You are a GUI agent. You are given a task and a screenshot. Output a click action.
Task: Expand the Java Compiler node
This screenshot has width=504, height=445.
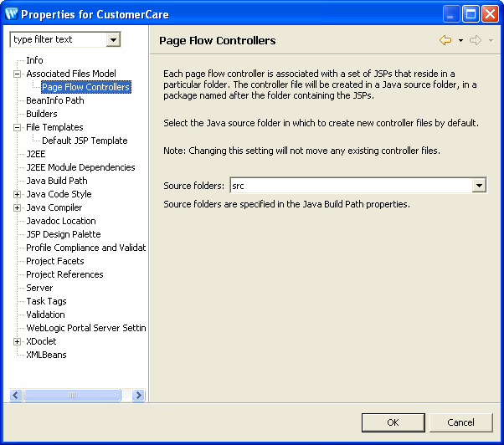tap(17, 208)
